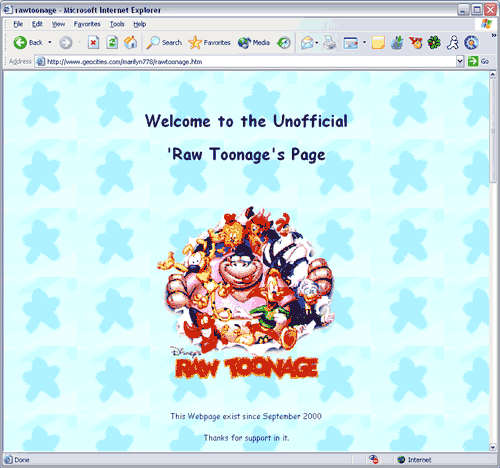The height and width of the screenshot is (468, 500).
Task: Refresh the page with the green arrows icon
Action: pyautogui.click(x=112, y=43)
